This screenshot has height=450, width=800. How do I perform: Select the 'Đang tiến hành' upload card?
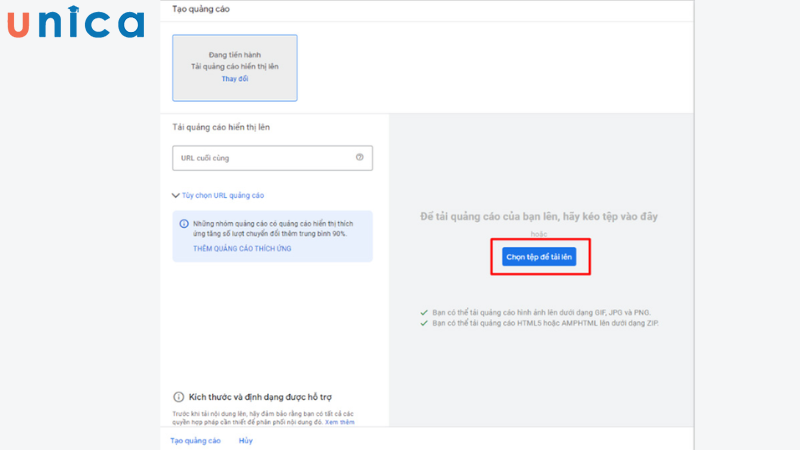235,68
